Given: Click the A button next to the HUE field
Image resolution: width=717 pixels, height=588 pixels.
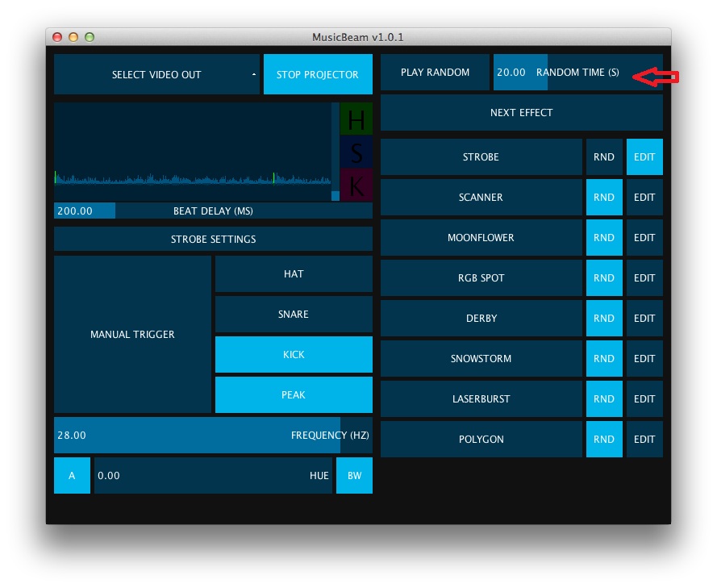Looking at the screenshot, I should (71, 475).
